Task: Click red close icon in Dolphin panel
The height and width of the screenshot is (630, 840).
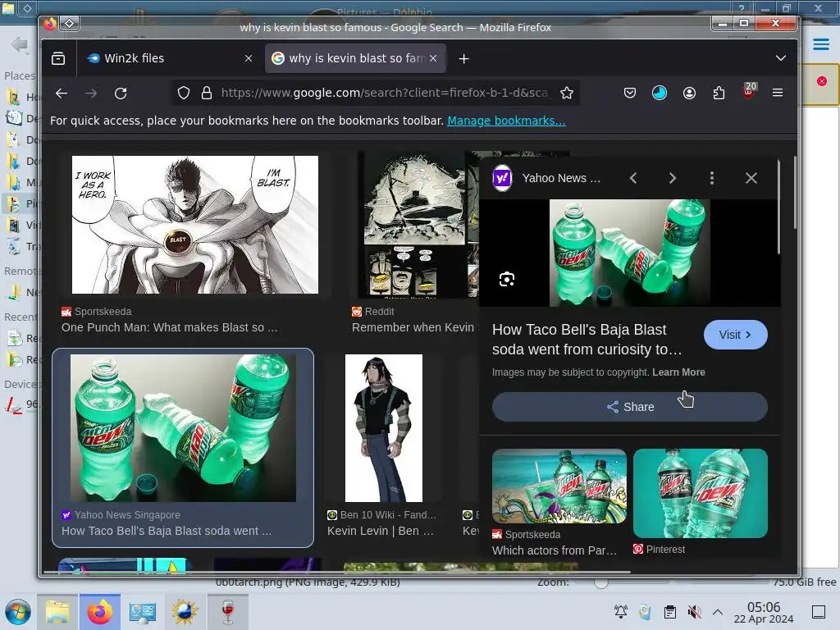Action: [822, 81]
